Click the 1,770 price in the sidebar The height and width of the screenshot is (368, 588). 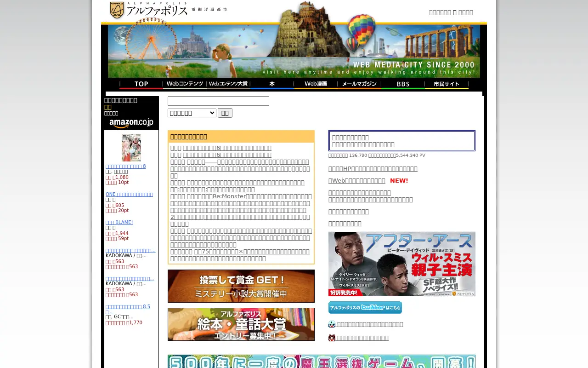tap(136, 323)
